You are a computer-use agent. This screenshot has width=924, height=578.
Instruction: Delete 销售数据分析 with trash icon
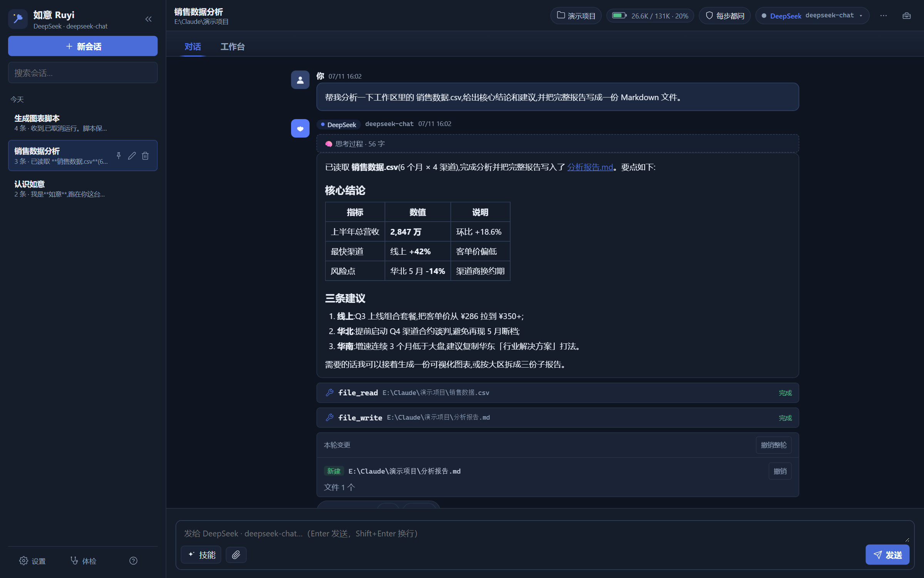(145, 156)
